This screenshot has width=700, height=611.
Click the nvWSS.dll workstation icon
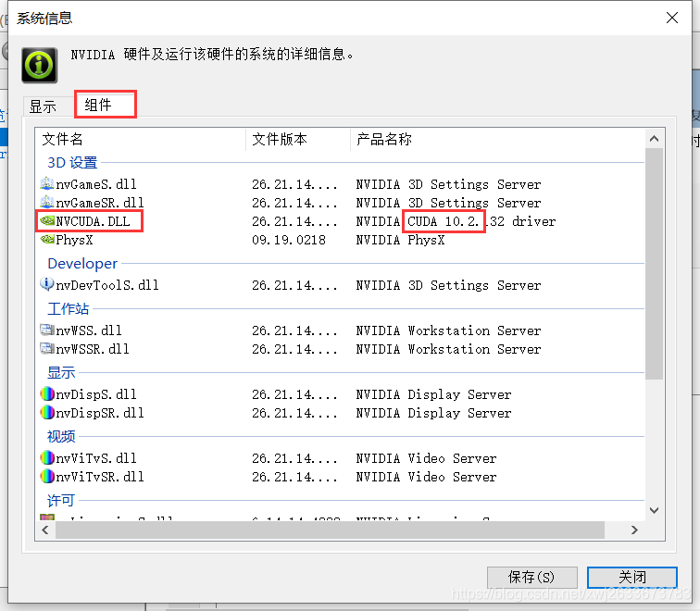click(47, 330)
